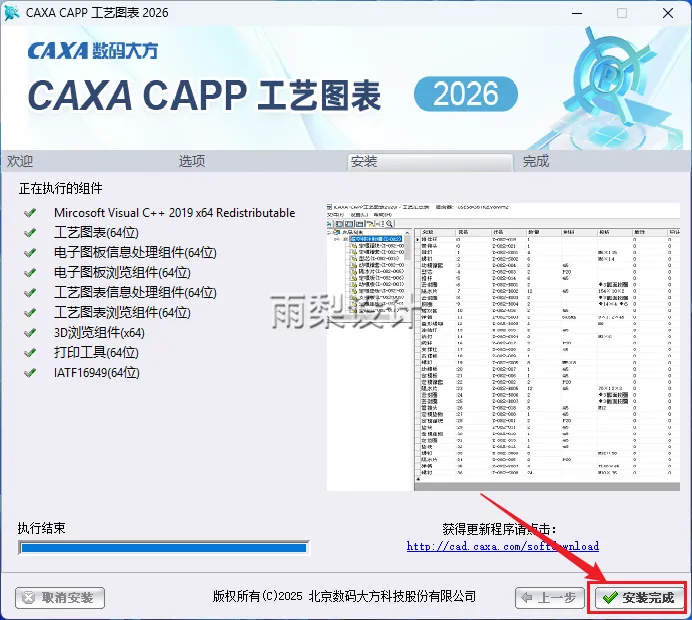Select the 欢迎 step tab
The width and height of the screenshot is (692, 620).
click(20, 161)
